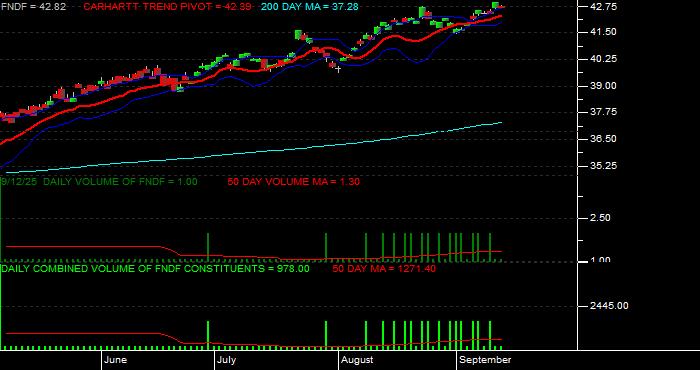Click the 35.25 price axis value
This screenshot has height=370, width=700.
(604, 166)
